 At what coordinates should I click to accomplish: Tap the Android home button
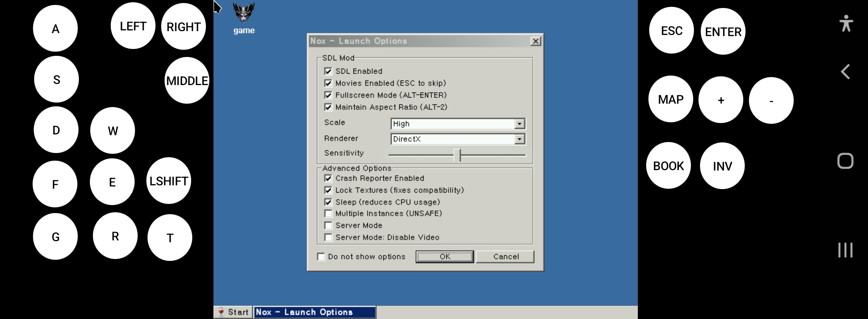click(845, 161)
